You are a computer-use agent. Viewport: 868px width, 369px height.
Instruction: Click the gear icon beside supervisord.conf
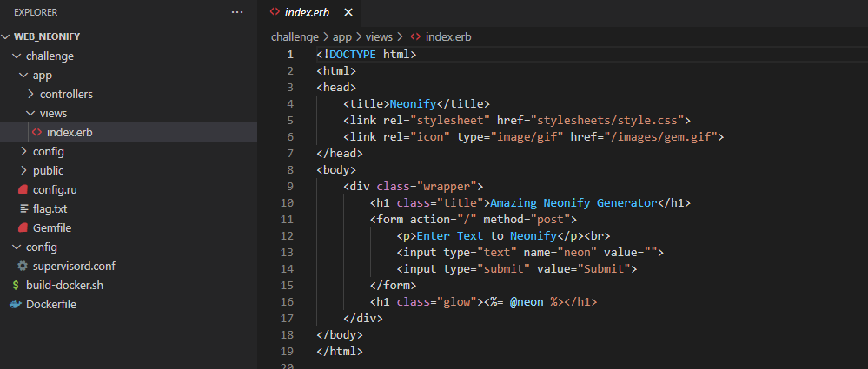coord(23,266)
